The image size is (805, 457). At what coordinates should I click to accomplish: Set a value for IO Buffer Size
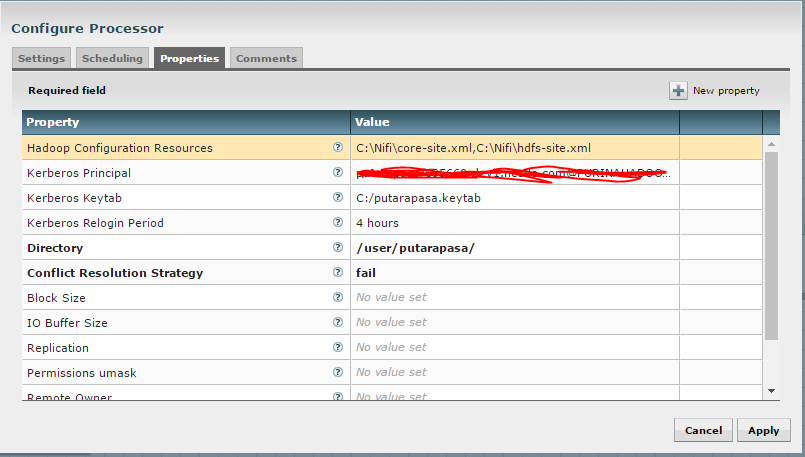click(x=515, y=322)
